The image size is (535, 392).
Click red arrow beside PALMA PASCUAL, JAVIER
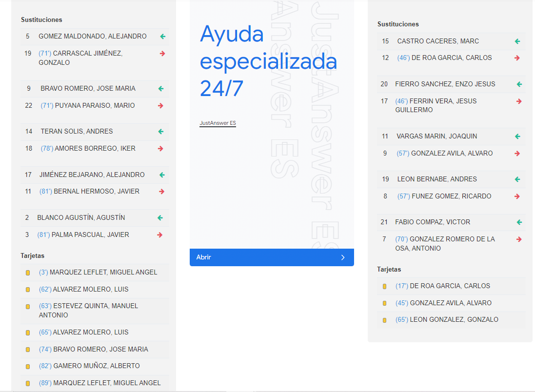159,235
